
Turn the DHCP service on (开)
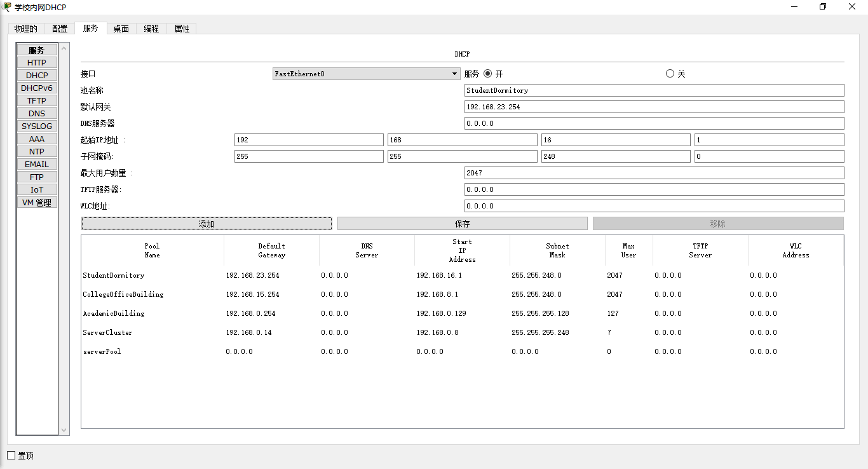(x=488, y=74)
